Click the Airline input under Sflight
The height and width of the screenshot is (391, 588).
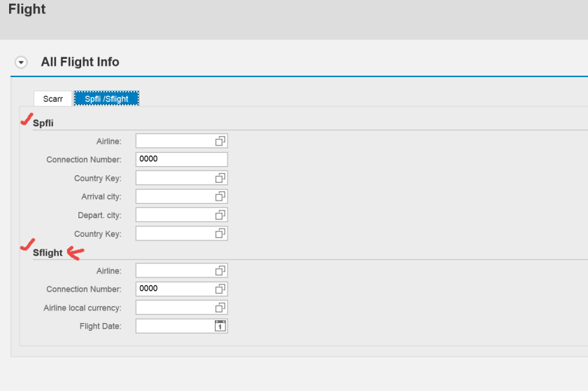point(174,270)
